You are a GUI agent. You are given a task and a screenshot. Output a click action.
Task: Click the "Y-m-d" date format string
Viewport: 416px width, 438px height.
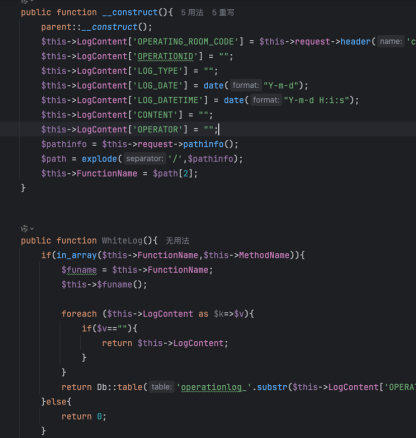point(281,86)
